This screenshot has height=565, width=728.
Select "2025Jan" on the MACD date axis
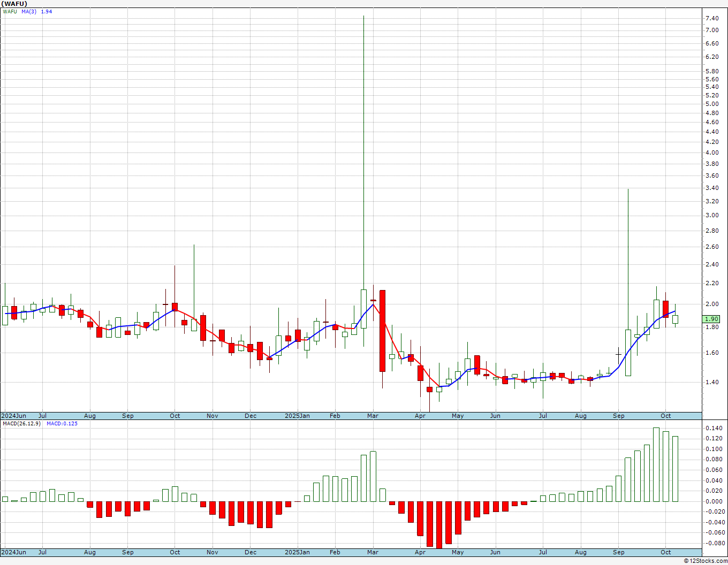297,552
